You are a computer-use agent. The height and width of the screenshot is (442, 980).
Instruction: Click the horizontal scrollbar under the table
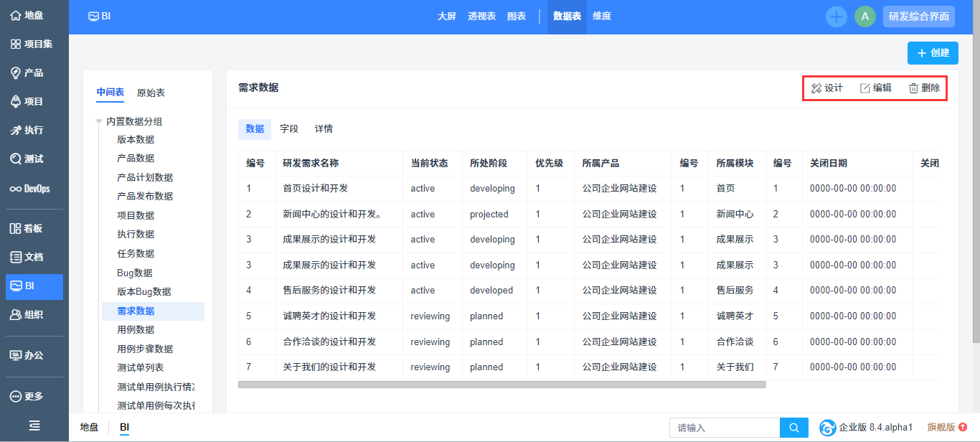point(501,385)
